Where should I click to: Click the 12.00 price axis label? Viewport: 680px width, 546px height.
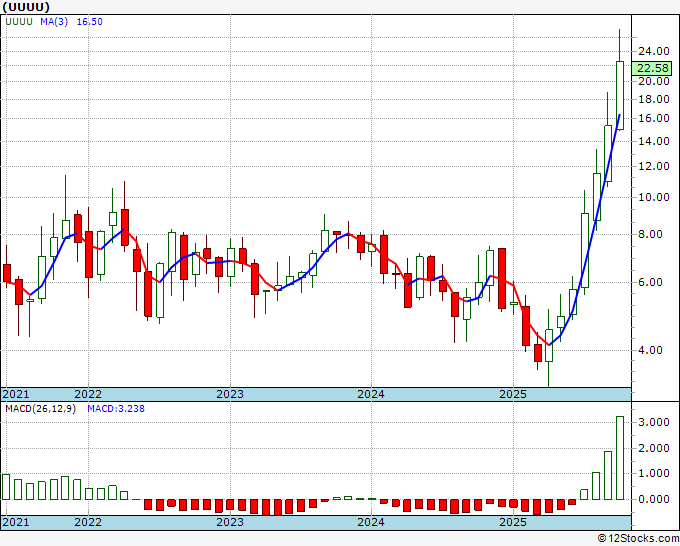pyautogui.click(x=654, y=166)
